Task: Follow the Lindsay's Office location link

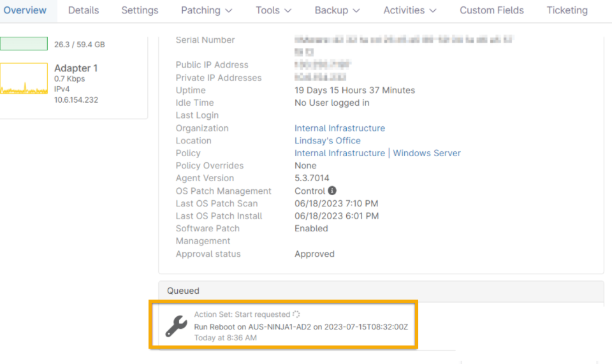Action: point(327,141)
